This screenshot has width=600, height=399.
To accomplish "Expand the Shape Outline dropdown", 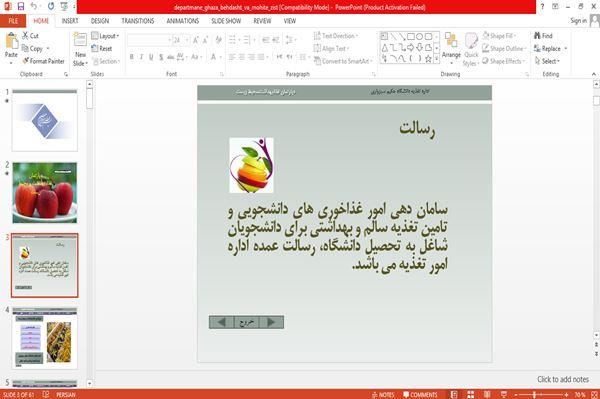I will point(504,49).
